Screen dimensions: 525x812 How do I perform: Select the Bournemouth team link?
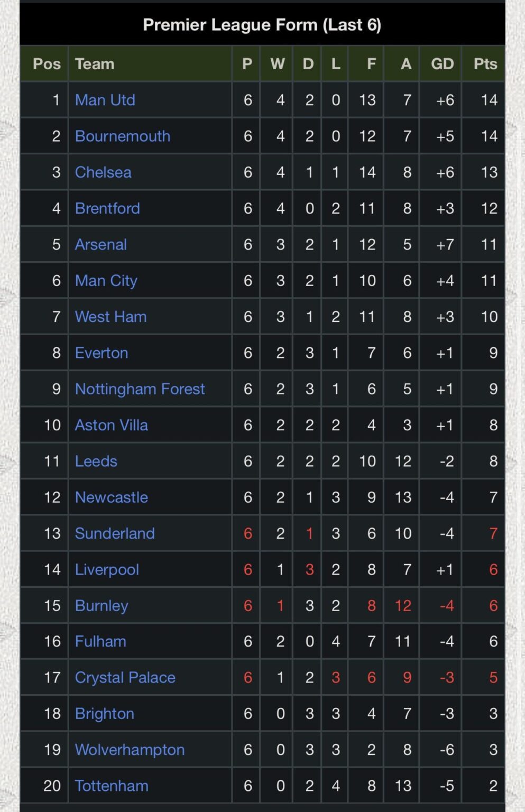(x=122, y=136)
